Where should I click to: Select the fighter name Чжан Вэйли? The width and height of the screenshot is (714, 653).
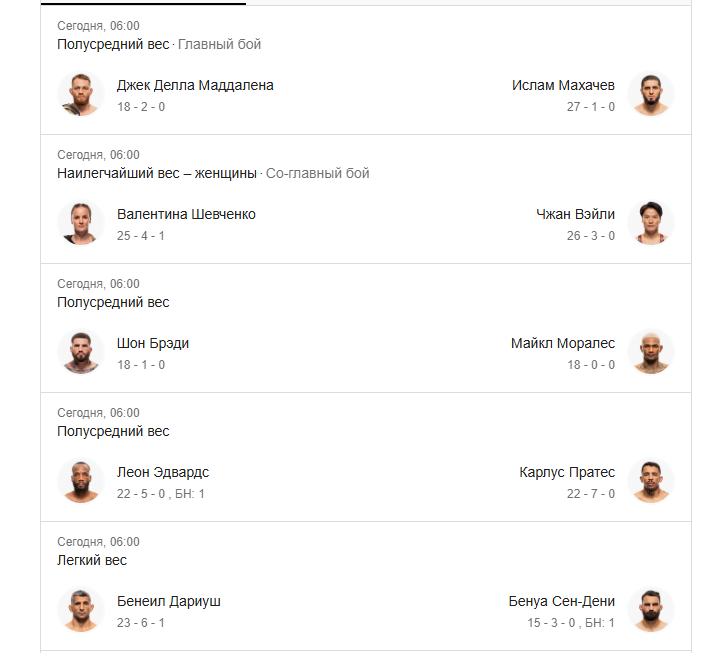click(x=575, y=215)
